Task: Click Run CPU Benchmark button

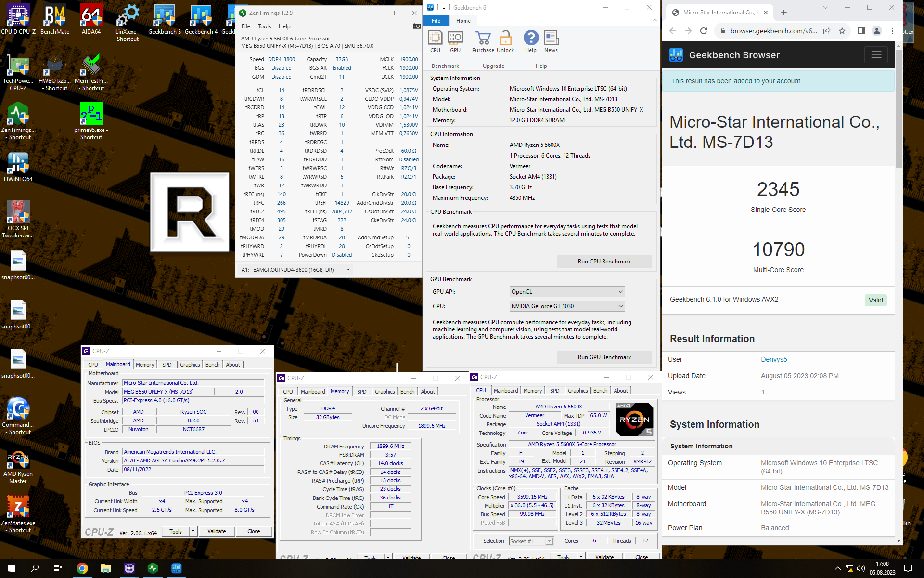Action: (604, 262)
